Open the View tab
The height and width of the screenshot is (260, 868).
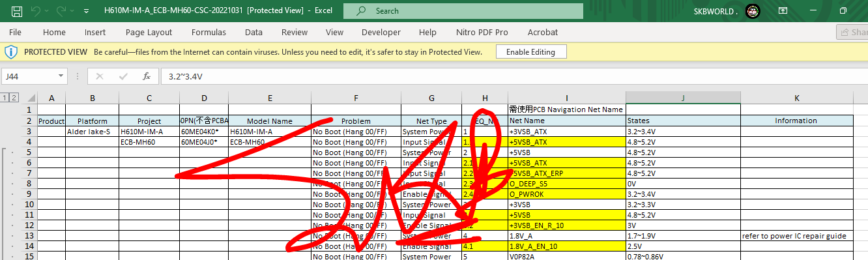tap(334, 32)
